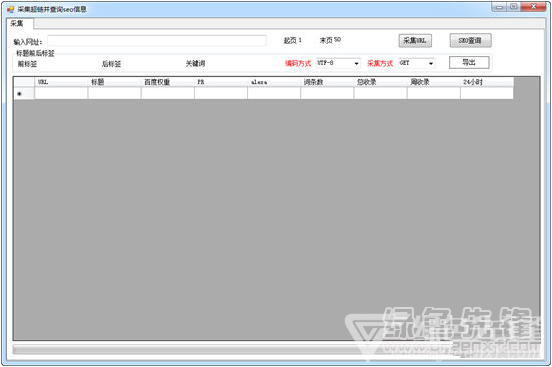
Task: Click the 导出 export button
Action: pos(469,63)
